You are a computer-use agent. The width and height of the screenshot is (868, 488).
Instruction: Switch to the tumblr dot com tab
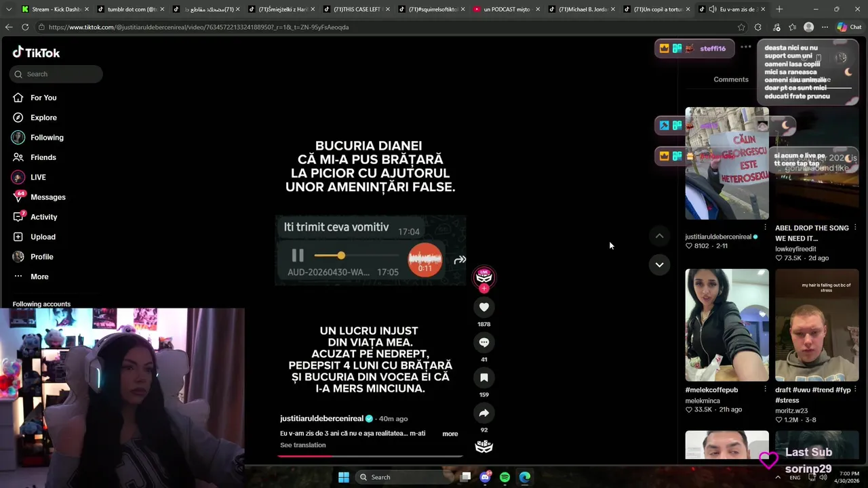pos(130,9)
